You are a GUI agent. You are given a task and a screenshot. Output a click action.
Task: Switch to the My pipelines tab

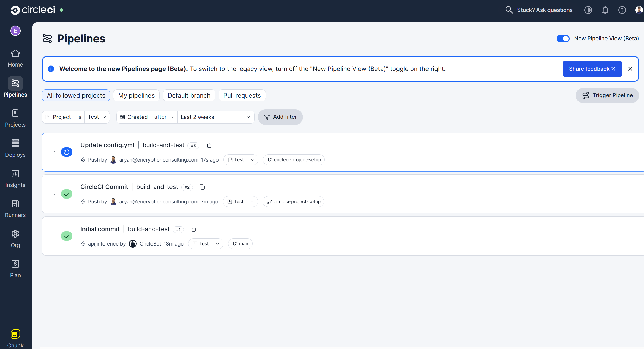click(x=136, y=96)
